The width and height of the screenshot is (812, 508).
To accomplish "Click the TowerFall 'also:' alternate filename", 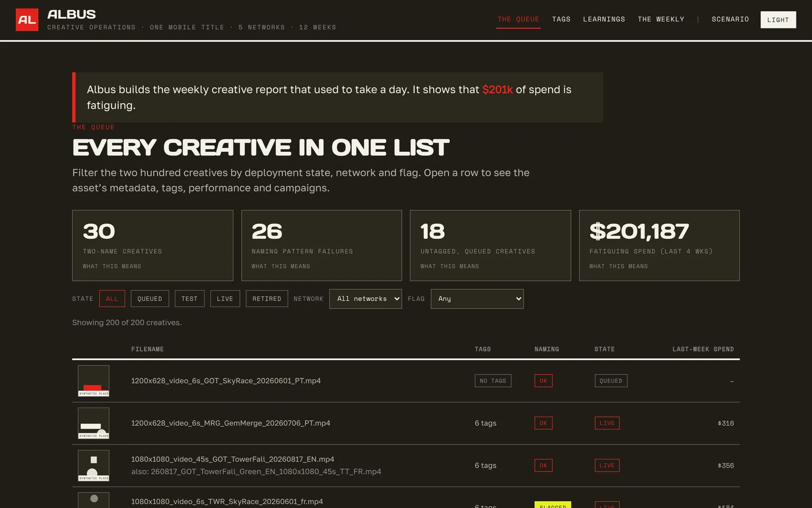I will click(256, 471).
